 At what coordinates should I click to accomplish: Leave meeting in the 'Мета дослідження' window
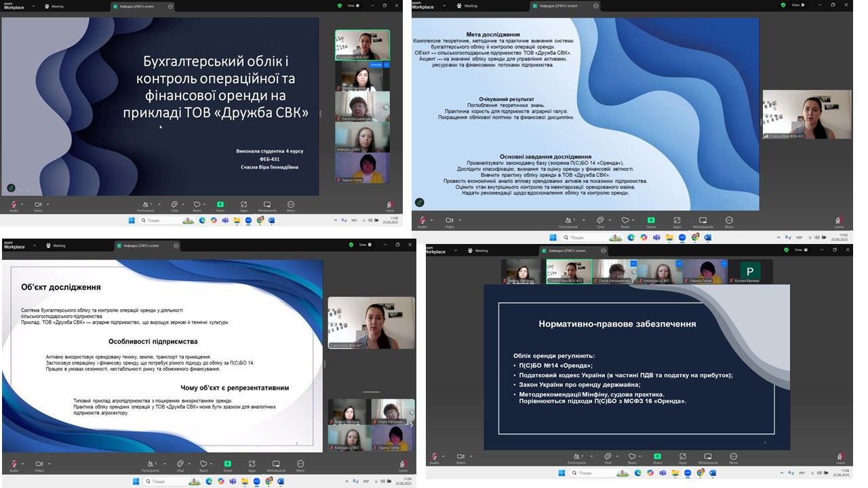pos(840,221)
